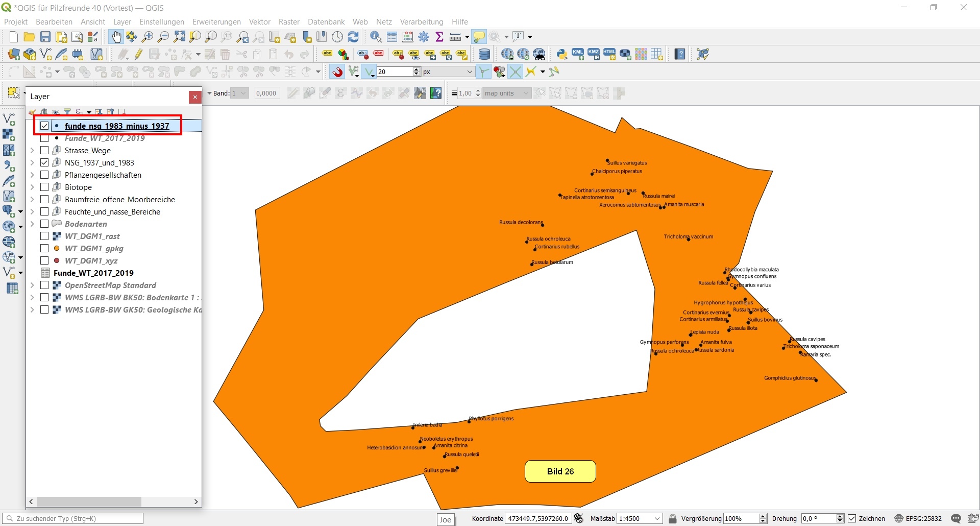Toggle the snapping magnet icon

pos(337,72)
